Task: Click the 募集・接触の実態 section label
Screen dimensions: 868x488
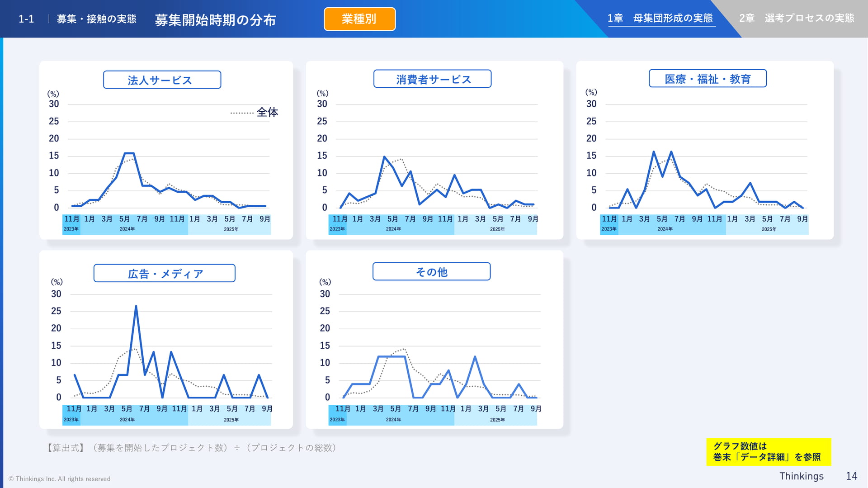Action: (97, 19)
